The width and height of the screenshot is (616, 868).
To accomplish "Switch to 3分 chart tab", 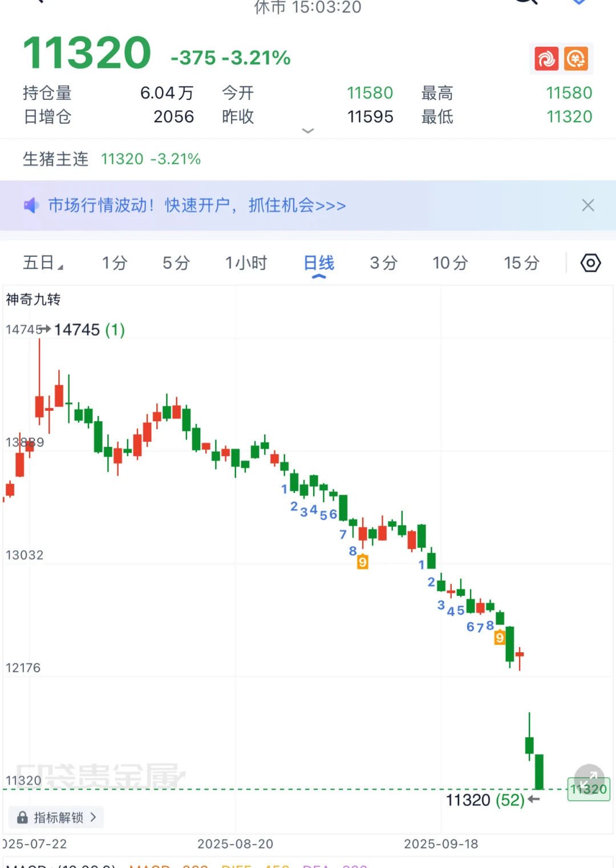I will 383,263.
